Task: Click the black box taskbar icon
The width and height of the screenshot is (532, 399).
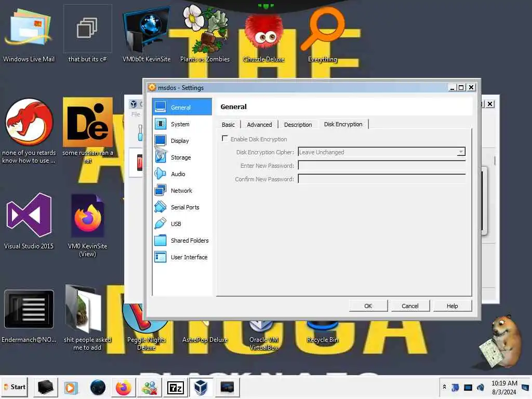Action: point(45,388)
